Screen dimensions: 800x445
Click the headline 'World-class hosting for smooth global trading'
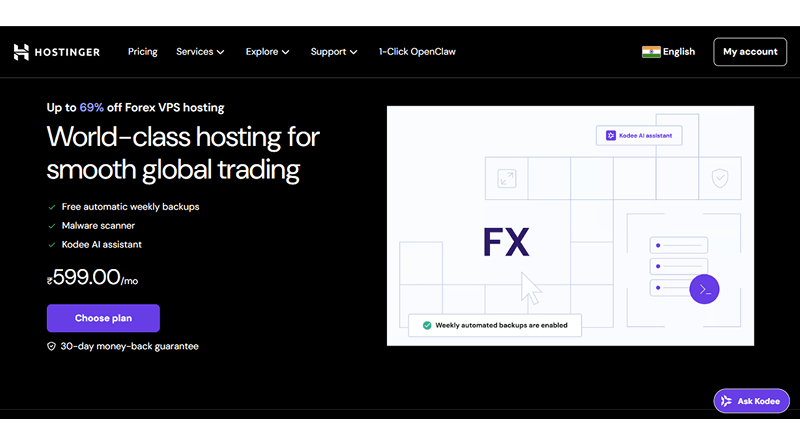coord(183,153)
